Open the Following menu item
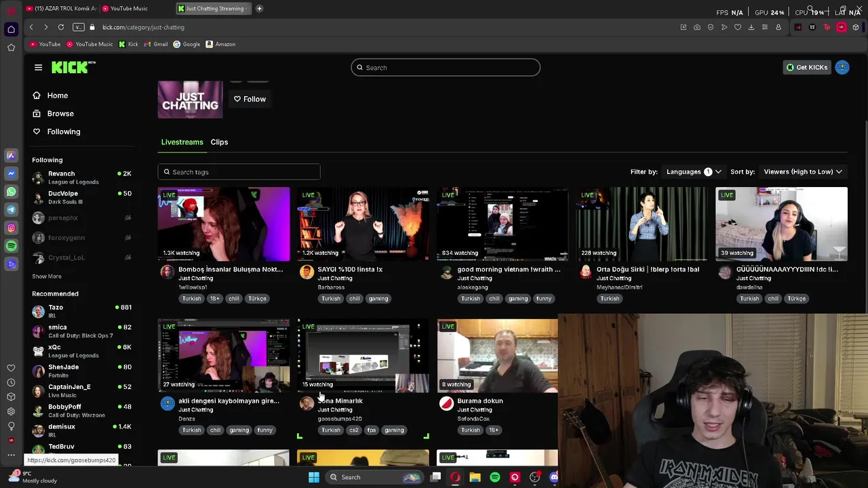868x488 pixels. coord(56,131)
